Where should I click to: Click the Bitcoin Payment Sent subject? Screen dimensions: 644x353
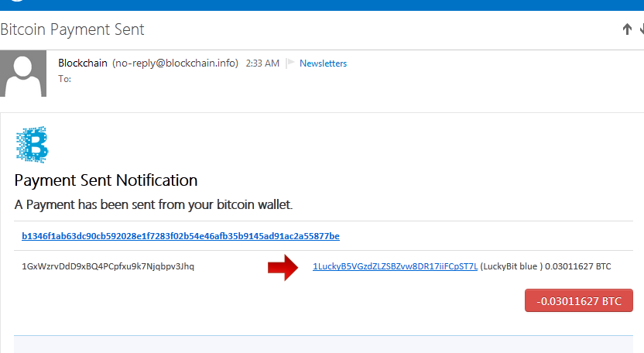coord(72,29)
